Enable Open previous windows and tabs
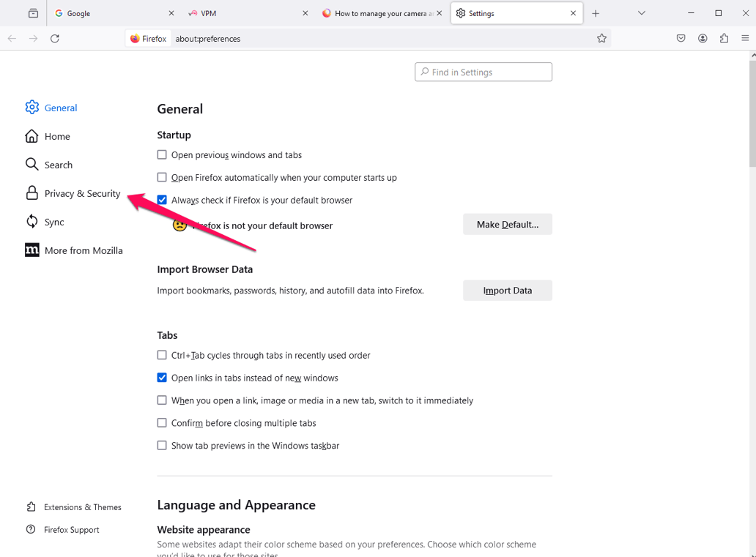Screen dimensions: 756x557 161,154
